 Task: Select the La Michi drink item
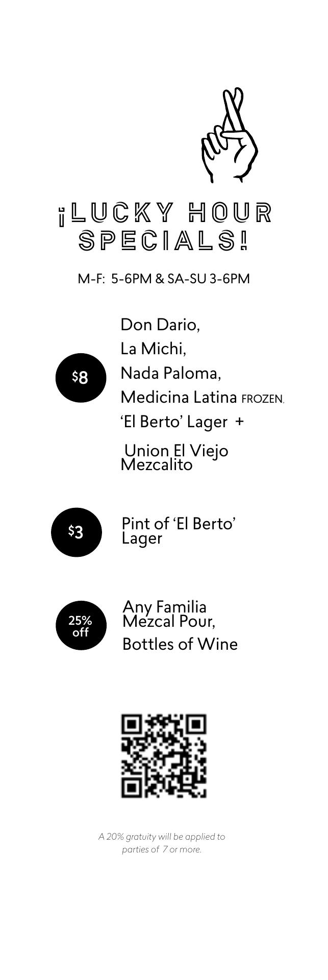tap(153, 349)
